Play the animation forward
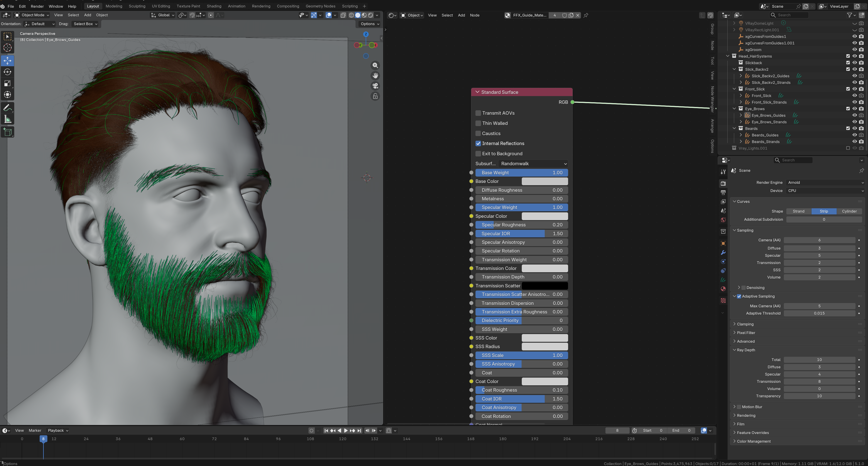Viewport: 868px width, 466px height. (346, 430)
